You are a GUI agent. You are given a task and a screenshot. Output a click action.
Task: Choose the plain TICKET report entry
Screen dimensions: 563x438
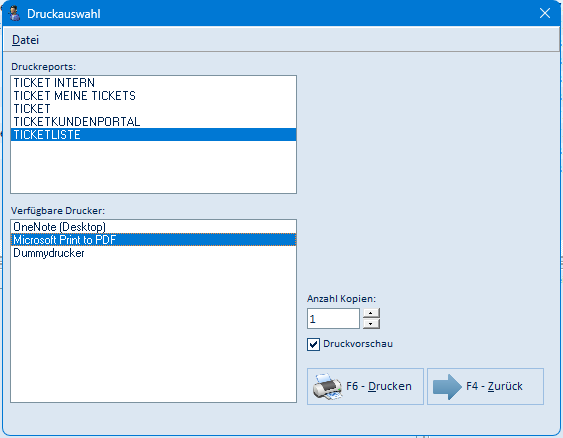click(x=153, y=108)
